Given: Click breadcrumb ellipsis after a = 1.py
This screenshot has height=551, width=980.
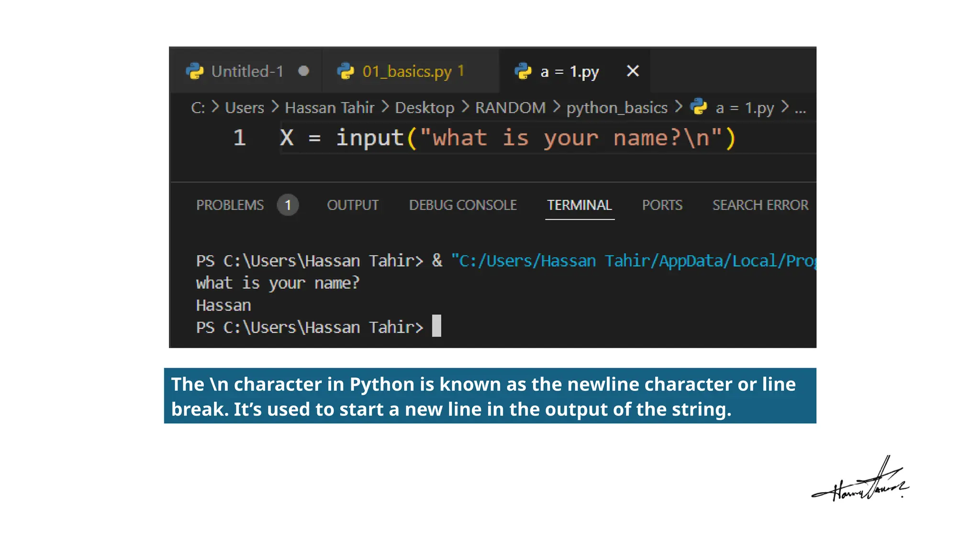Looking at the screenshot, I should (800, 109).
